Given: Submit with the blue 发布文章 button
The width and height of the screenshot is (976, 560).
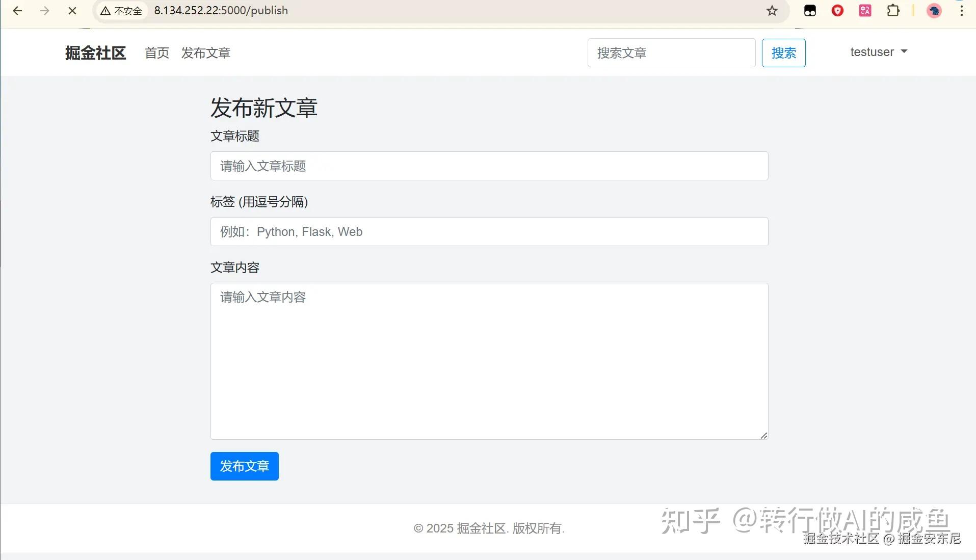Looking at the screenshot, I should point(245,466).
